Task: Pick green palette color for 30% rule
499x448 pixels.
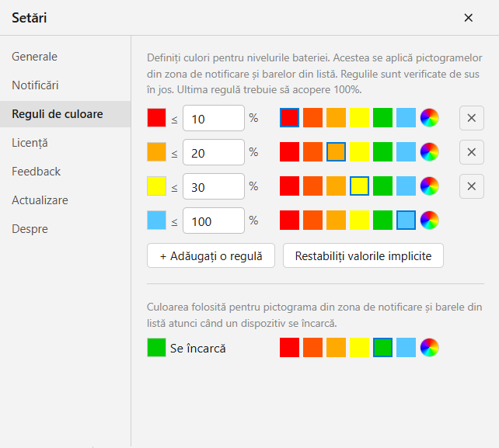Action: pyautogui.click(x=382, y=186)
